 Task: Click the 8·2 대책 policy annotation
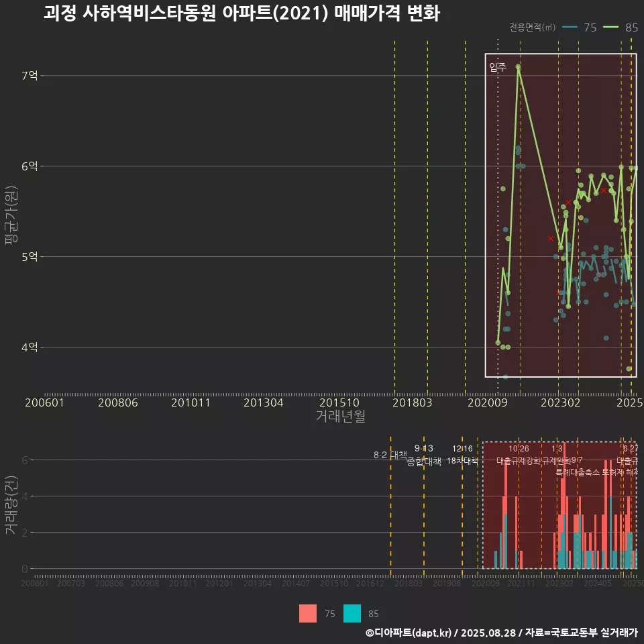390,455
